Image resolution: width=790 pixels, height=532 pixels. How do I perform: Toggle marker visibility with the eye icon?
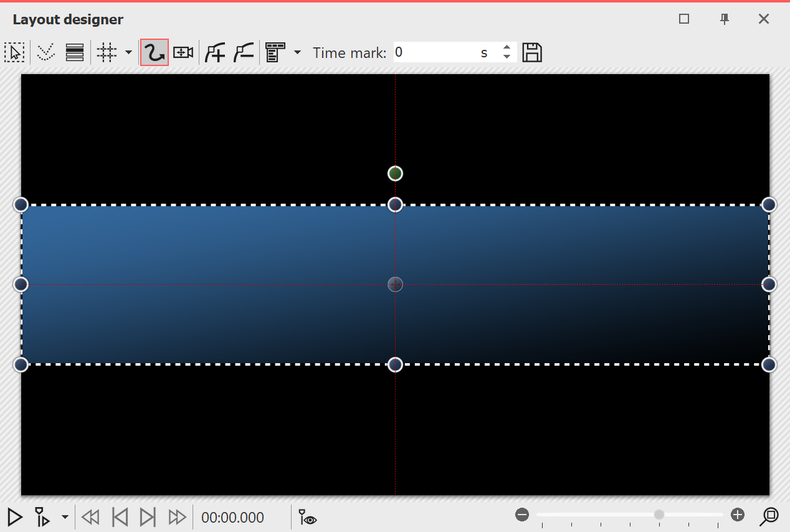307,517
